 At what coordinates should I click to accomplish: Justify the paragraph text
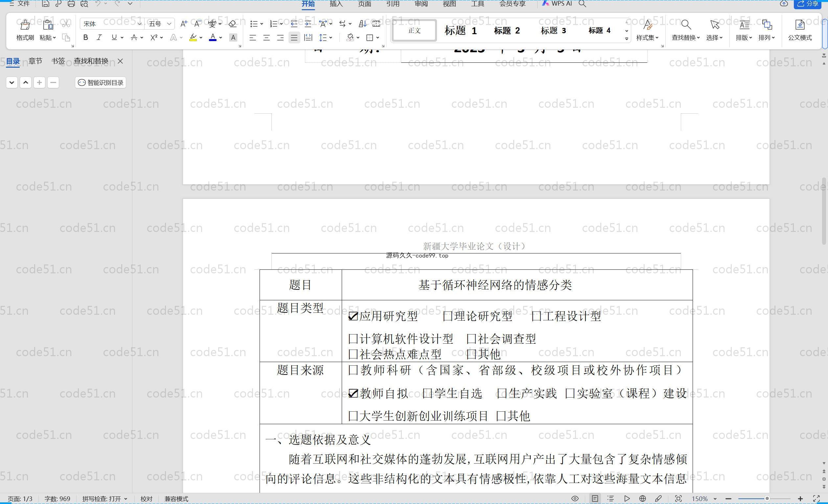(294, 38)
